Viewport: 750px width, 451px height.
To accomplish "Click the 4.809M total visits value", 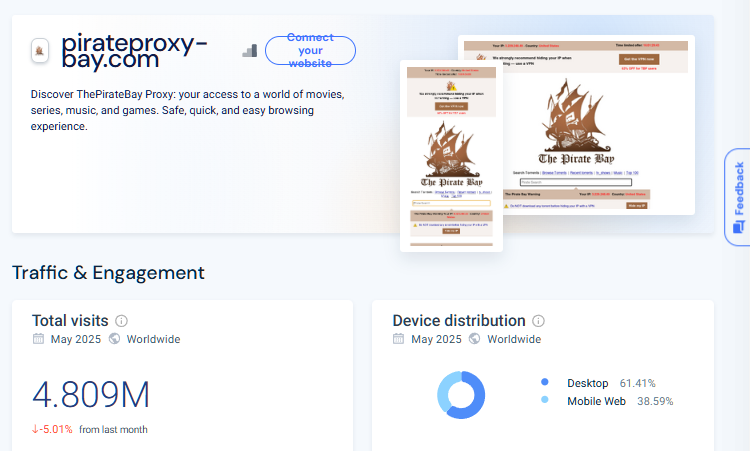I will (x=91, y=395).
